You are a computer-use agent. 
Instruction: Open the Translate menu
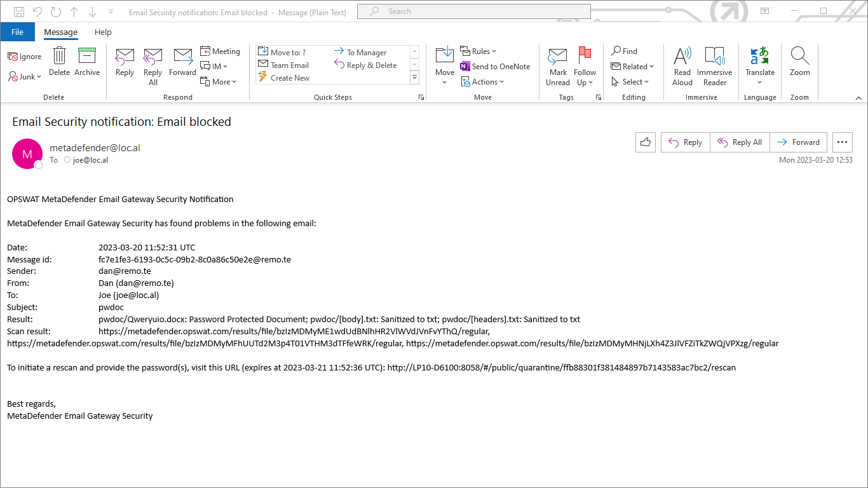point(760,67)
